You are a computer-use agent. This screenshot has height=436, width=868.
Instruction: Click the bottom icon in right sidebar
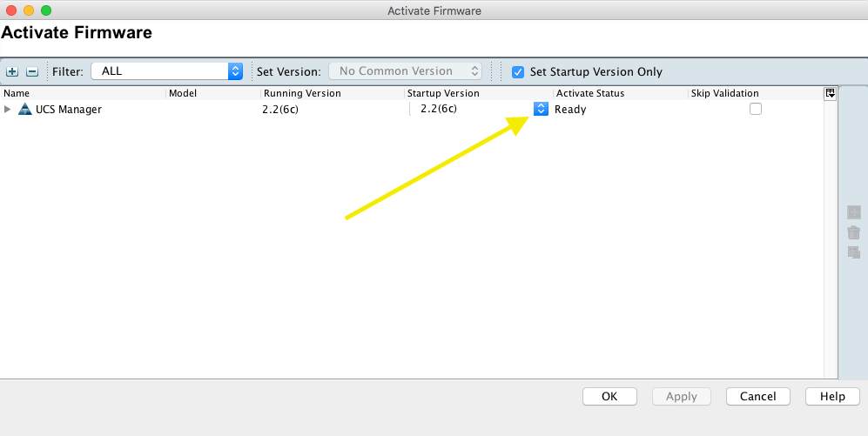(x=854, y=252)
